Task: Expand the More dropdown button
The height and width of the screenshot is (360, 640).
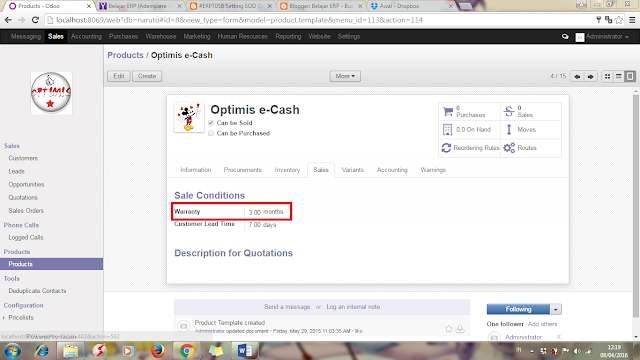Action: 345,76
